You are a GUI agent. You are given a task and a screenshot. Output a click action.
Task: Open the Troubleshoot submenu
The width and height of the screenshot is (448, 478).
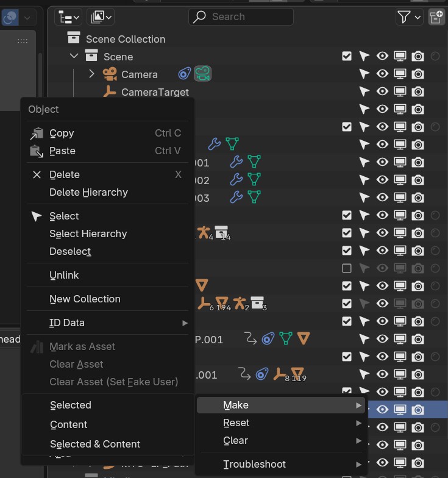[280, 465]
